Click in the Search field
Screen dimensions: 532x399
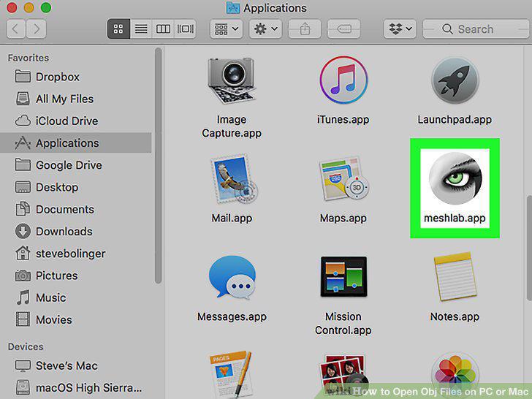476,28
